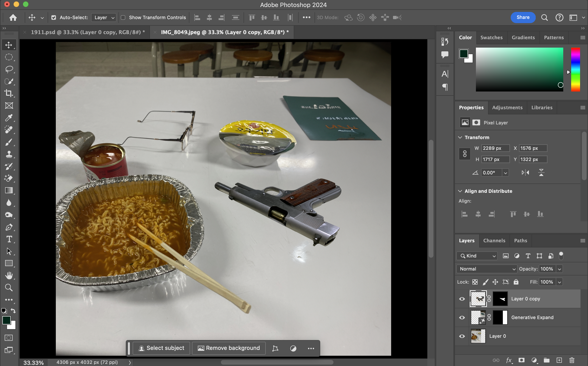588x366 pixels.
Task: Switch to the Channels tab
Action: 494,240
